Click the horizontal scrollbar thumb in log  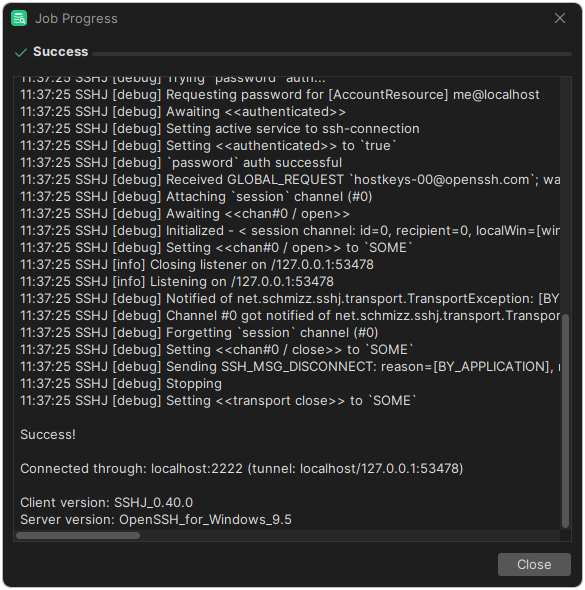coord(78,535)
